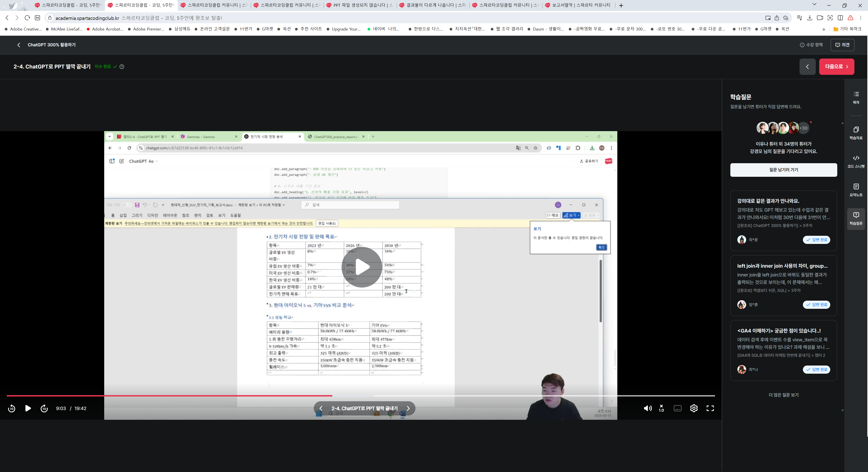Viewport: 868px width, 472px height.
Task: Open the 온라인 고객설문 bookmark
Action: (x=212, y=29)
